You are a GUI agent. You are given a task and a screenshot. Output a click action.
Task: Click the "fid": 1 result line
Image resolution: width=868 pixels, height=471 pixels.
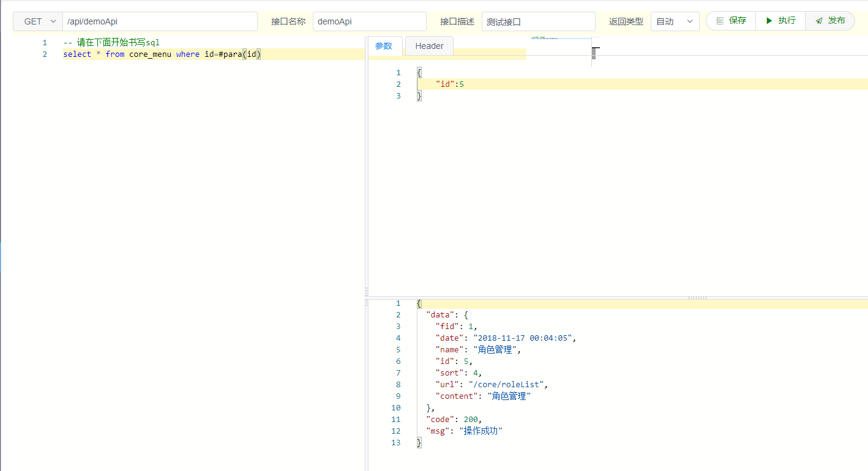tap(457, 327)
